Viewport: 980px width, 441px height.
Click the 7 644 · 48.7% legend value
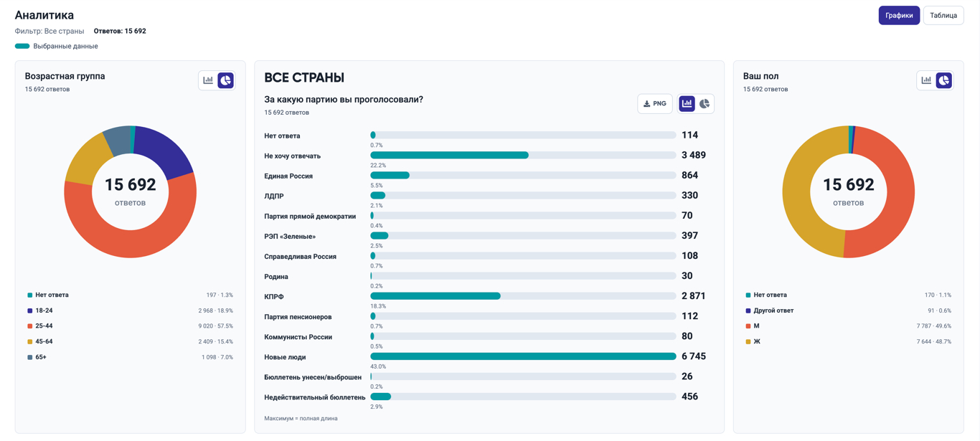[934, 342]
